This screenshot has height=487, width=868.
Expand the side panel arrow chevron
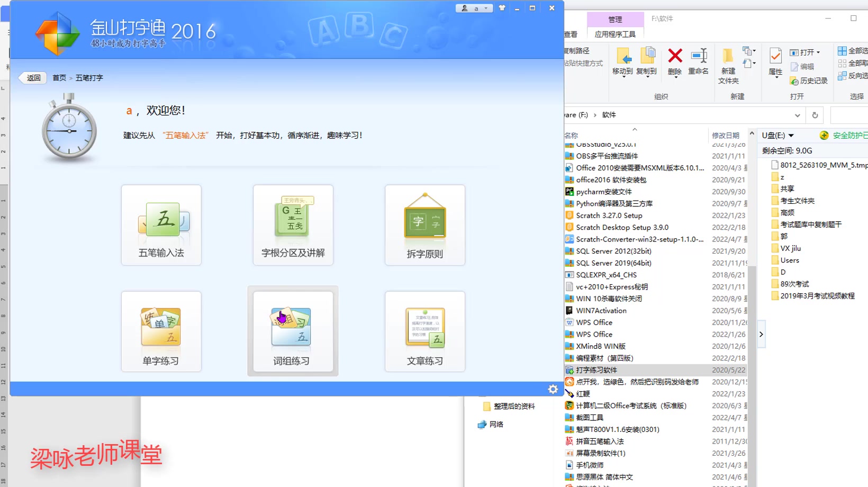761,335
